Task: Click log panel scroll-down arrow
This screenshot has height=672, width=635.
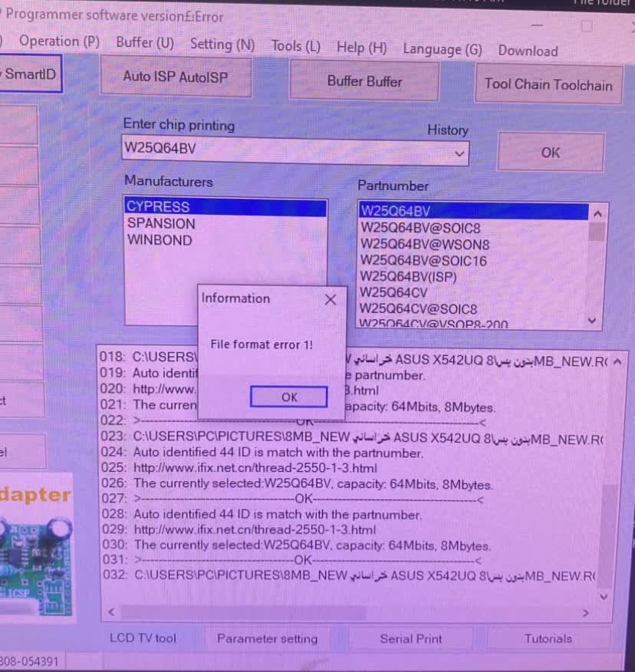Action: click(604, 597)
